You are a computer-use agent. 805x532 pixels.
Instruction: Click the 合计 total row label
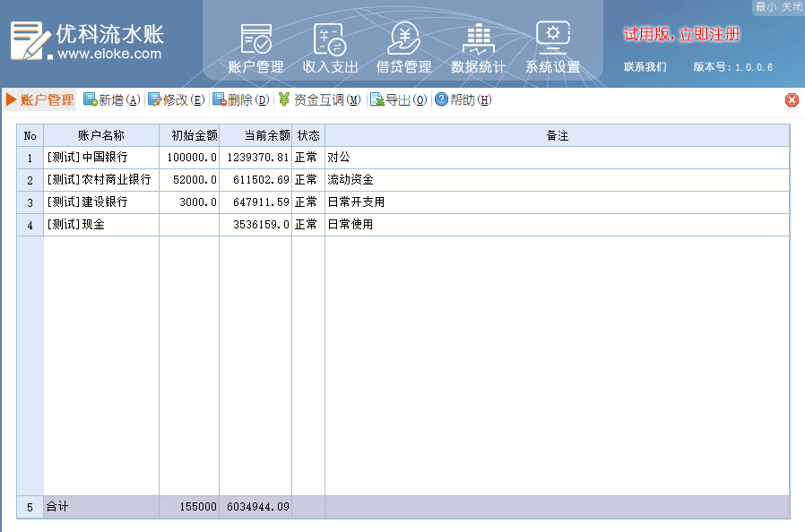[101, 507]
